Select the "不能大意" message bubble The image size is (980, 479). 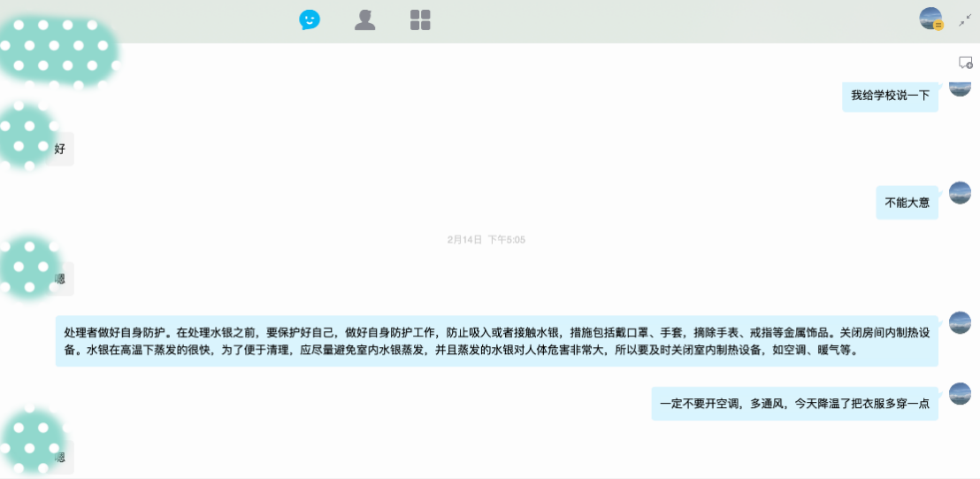pyautogui.click(x=907, y=203)
